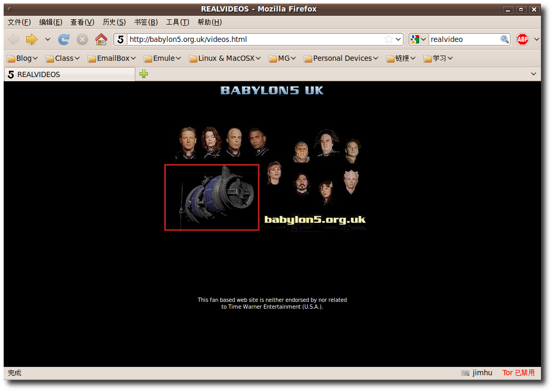
Task: Click the grayed-out Back arrow button
Action: coord(14,39)
